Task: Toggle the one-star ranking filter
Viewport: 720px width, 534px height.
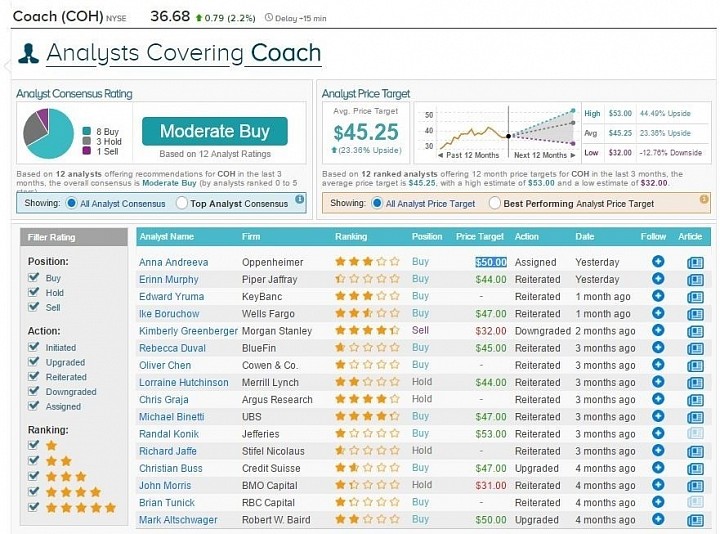Action: pos(34,445)
